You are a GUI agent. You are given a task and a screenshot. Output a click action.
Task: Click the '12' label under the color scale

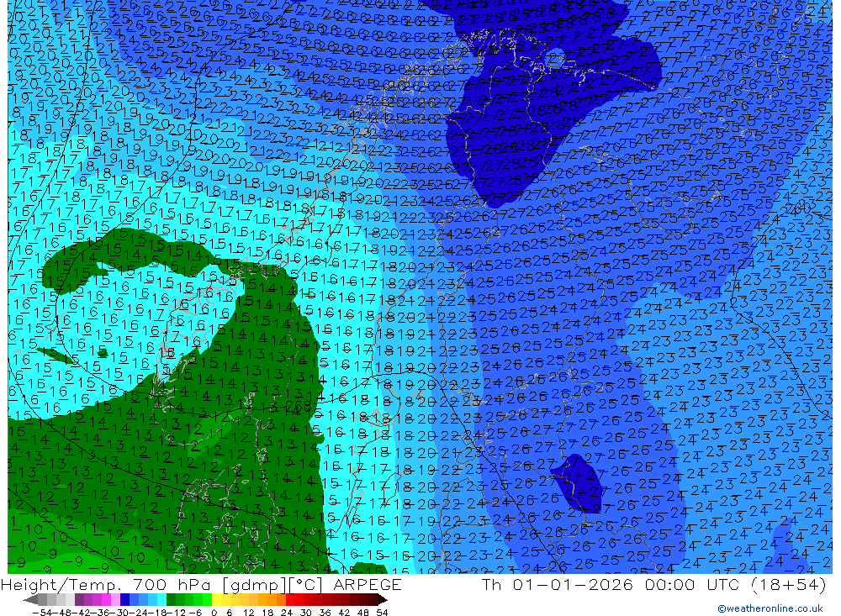pyautogui.click(x=248, y=613)
